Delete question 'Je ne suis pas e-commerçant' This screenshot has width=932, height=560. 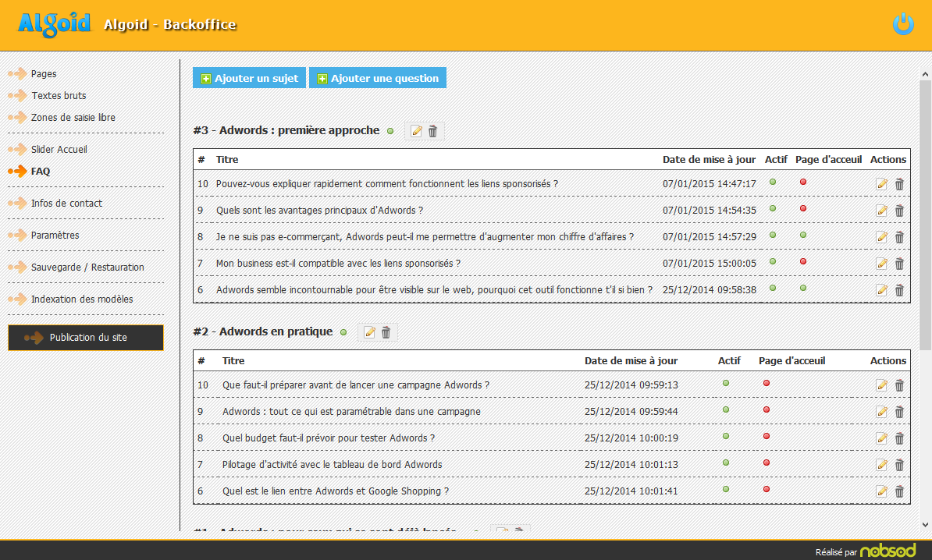click(899, 237)
